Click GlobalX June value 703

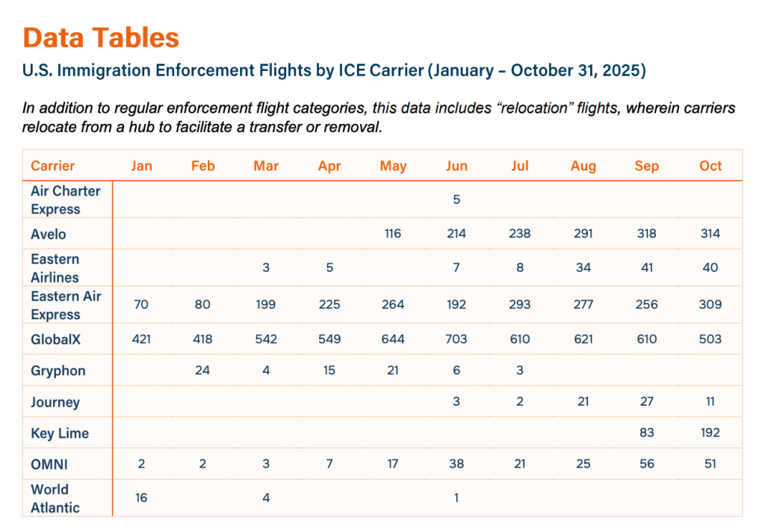click(456, 339)
